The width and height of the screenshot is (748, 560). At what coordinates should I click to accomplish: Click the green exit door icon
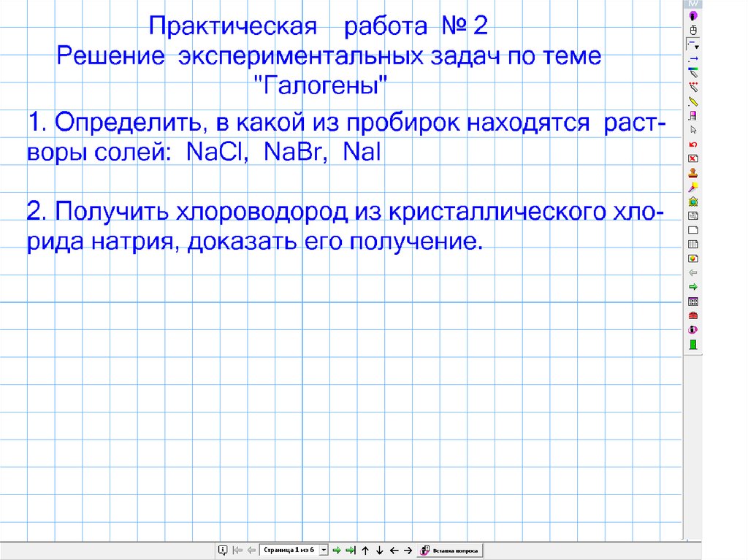tap(692, 343)
